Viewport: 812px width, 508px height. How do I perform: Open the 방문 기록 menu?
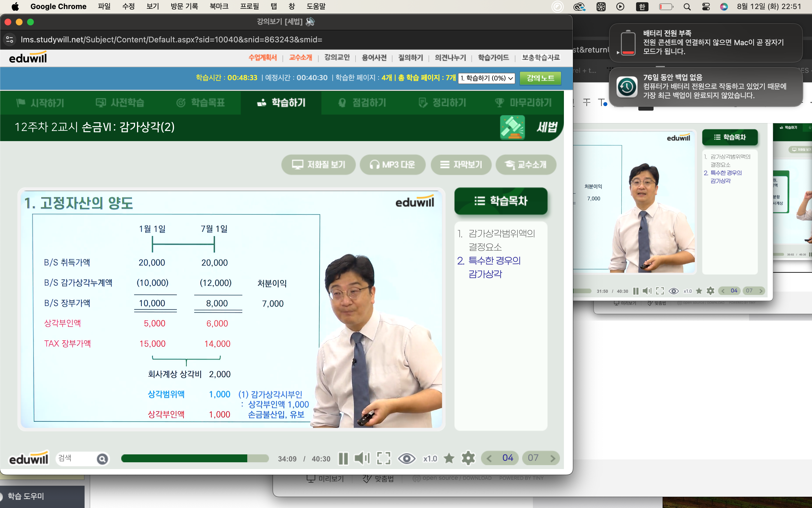[184, 6]
